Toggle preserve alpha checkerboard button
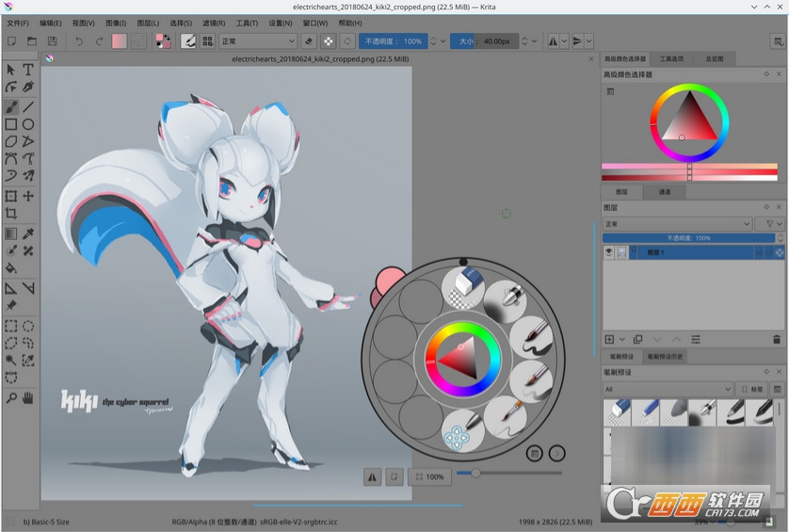 click(x=328, y=41)
